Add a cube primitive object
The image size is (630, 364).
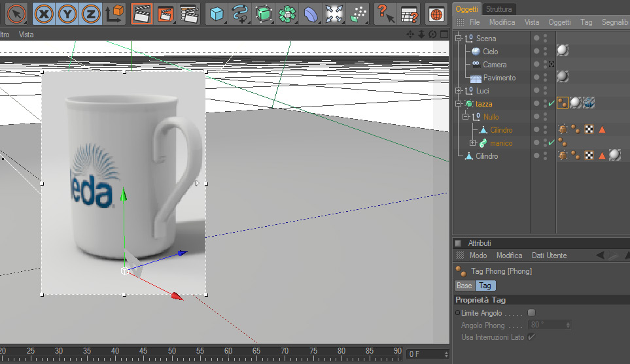coord(216,14)
